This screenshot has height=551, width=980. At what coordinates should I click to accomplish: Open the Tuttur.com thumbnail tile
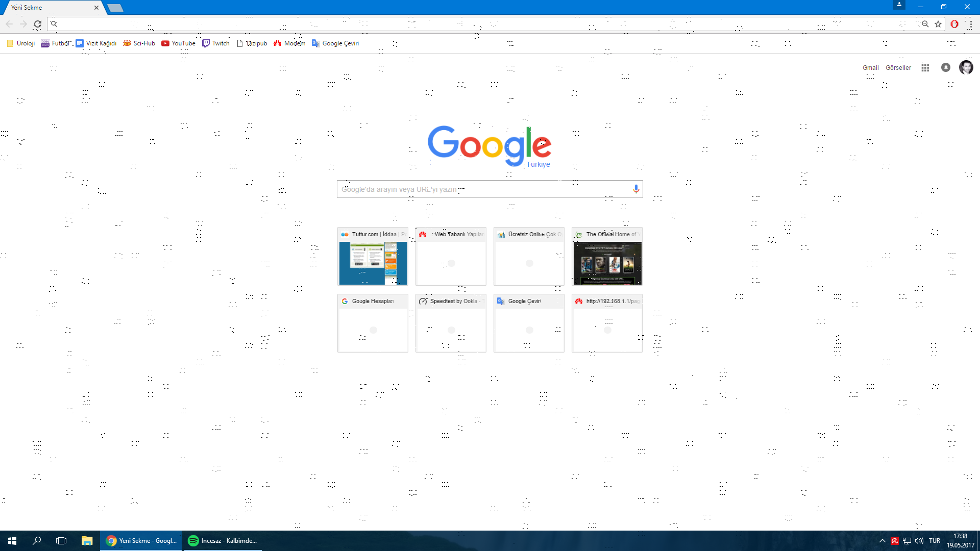373,256
